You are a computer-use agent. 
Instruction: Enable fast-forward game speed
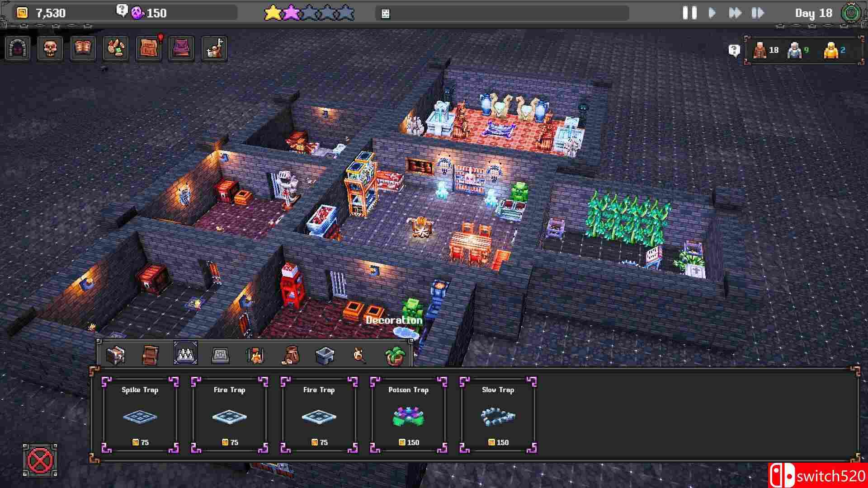click(x=736, y=13)
